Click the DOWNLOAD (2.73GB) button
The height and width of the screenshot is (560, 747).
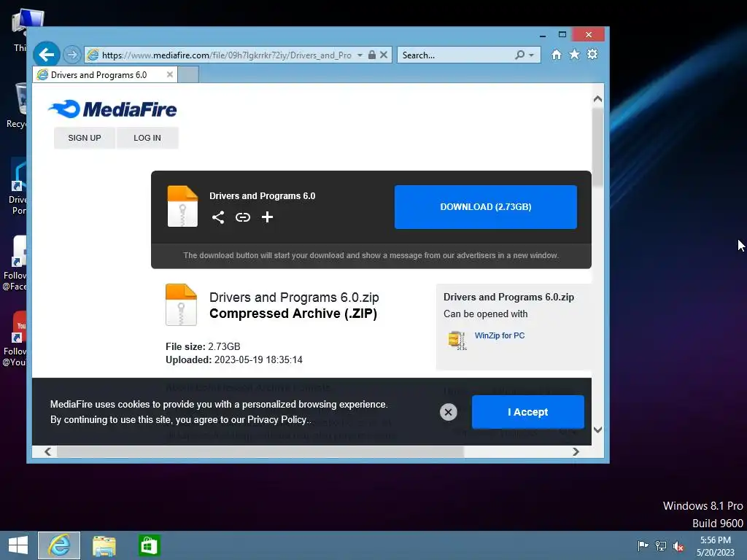click(485, 206)
